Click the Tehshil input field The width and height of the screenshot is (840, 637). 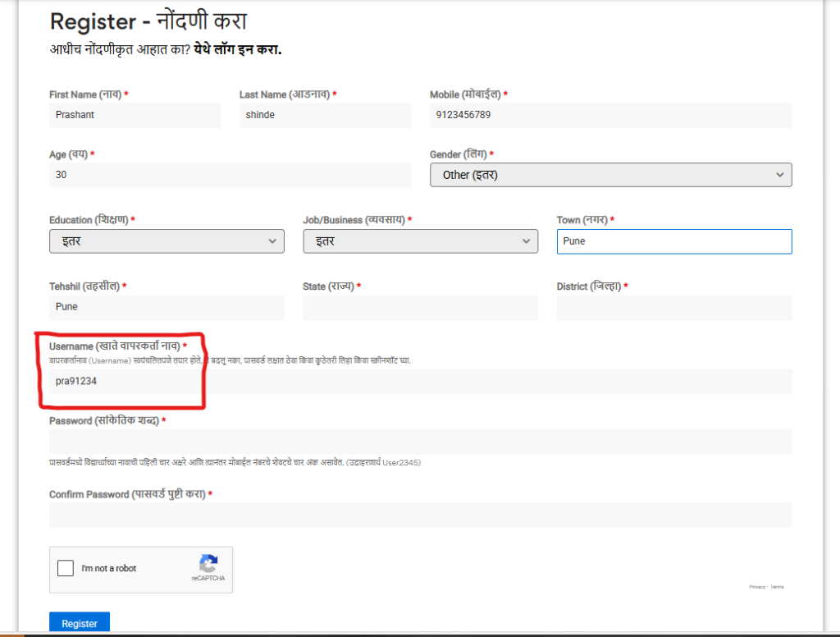pos(167,307)
